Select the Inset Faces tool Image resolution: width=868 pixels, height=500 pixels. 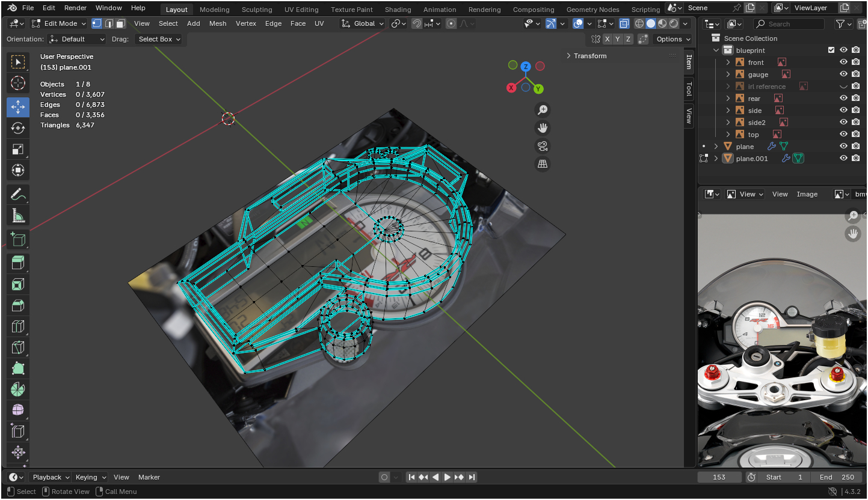[x=18, y=284]
